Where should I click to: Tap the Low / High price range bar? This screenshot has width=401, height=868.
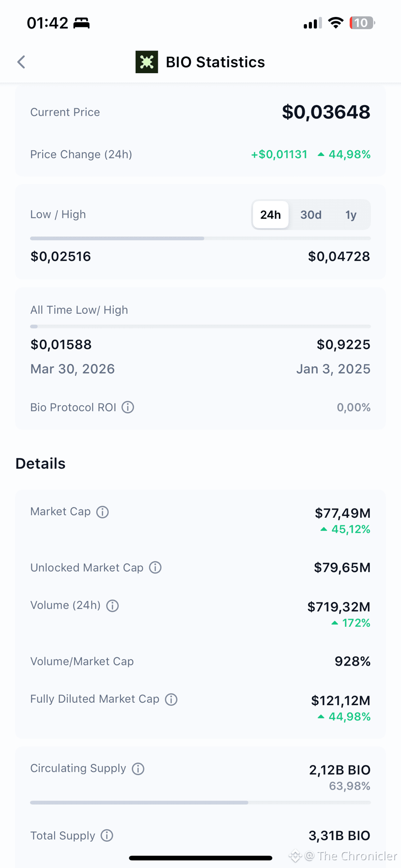[x=200, y=238]
